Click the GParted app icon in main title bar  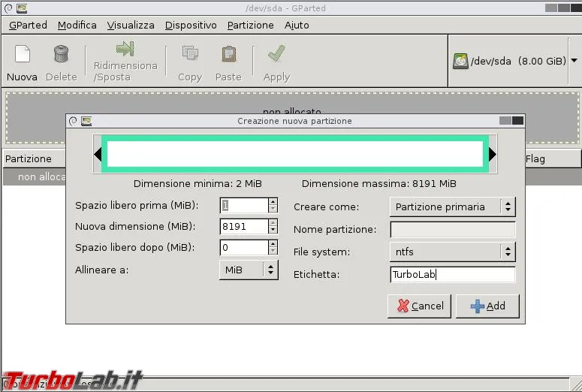coord(22,8)
